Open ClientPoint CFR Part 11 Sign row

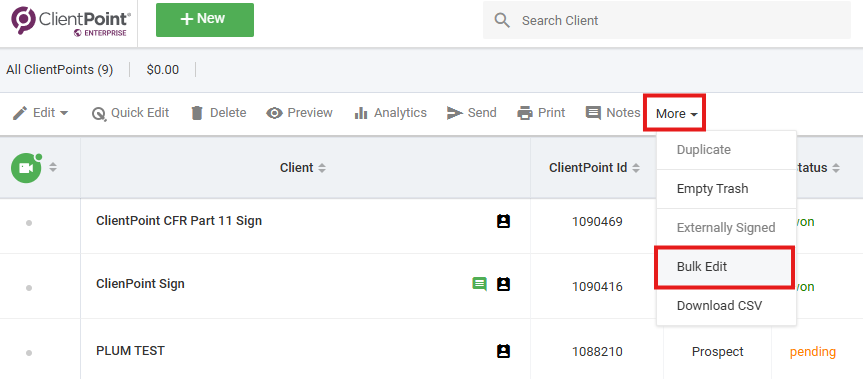point(179,221)
